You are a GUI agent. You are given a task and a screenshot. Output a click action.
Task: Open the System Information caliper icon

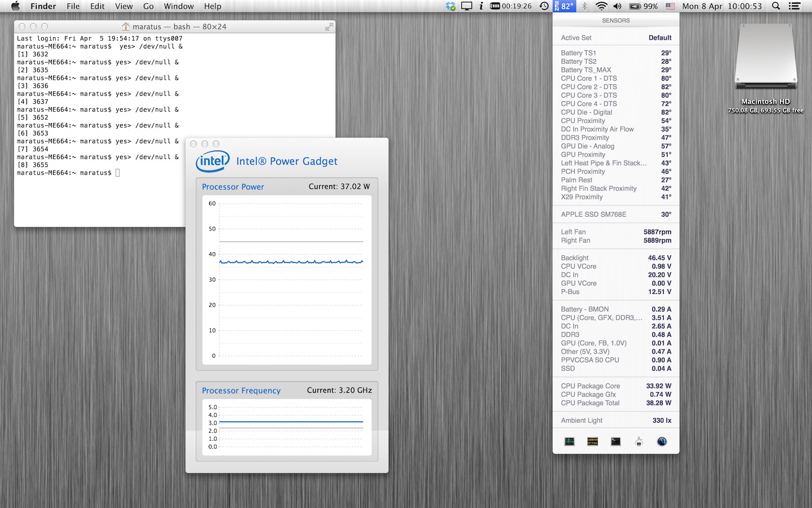(x=639, y=441)
